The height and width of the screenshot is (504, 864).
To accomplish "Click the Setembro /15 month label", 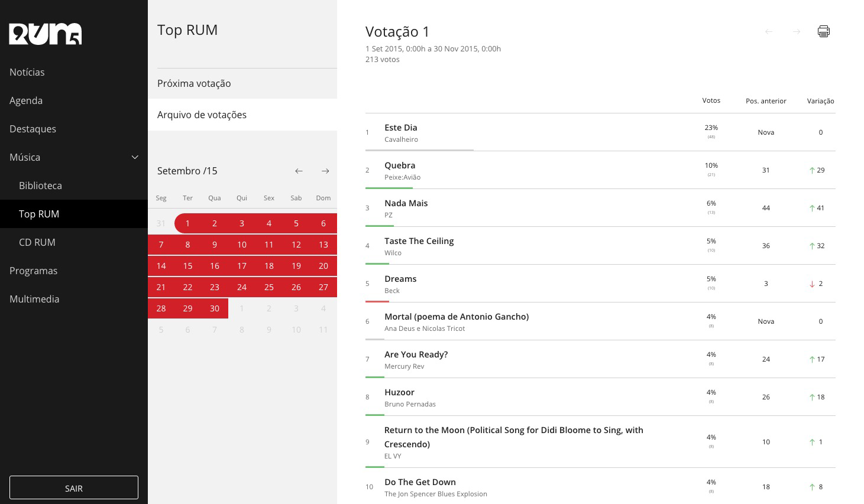I will tap(187, 171).
